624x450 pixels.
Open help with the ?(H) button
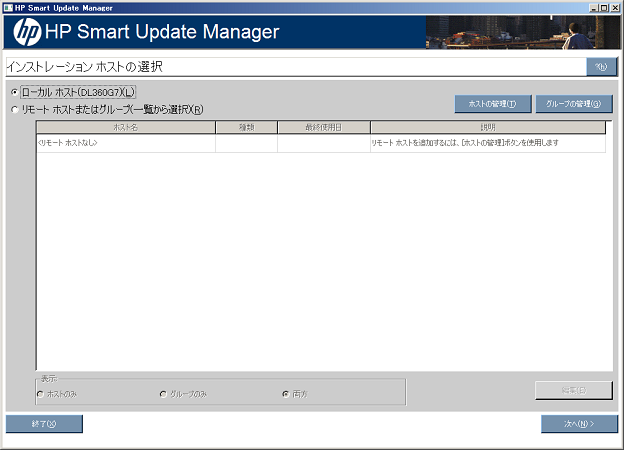tap(601, 67)
